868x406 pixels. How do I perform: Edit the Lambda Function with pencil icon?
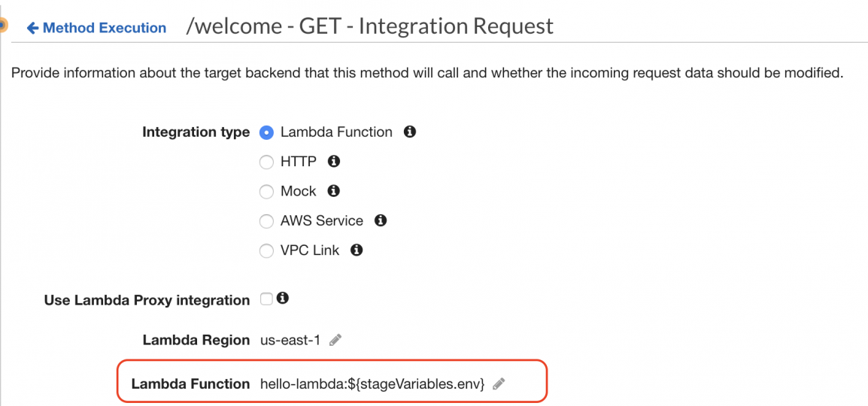[x=498, y=384]
